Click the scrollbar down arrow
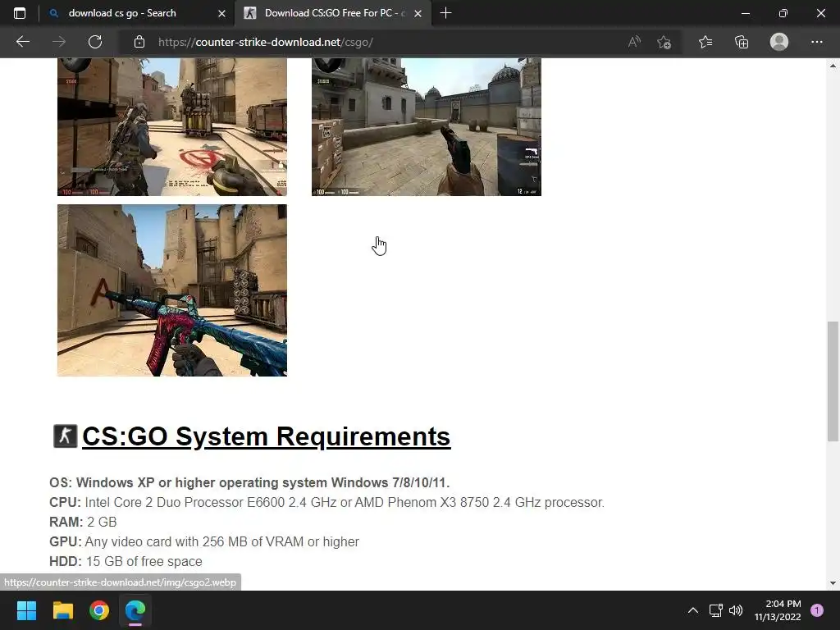Screen dimensions: 840x630 coord(833,583)
